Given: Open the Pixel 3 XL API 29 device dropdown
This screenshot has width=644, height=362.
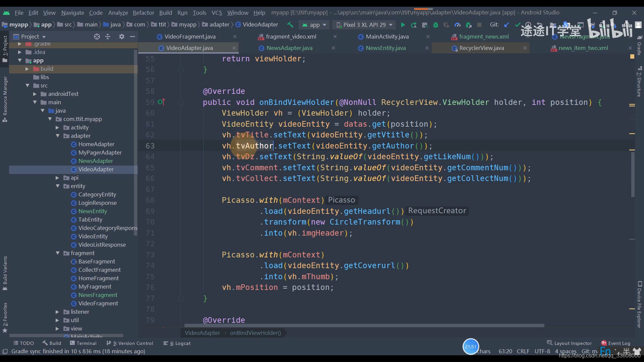Looking at the screenshot, I should pyautogui.click(x=364, y=25).
